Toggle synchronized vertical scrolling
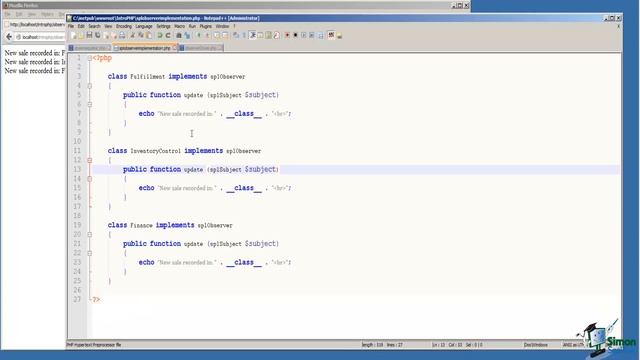Viewport: 640px width, 360px height. [216, 36]
